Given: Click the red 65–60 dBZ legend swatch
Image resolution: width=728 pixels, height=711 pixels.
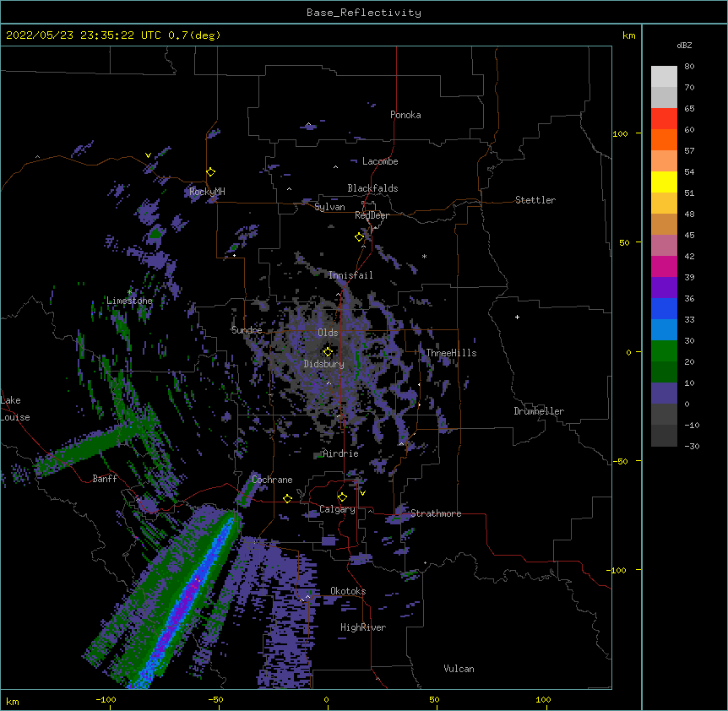Looking at the screenshot, I should coord(664,119).
